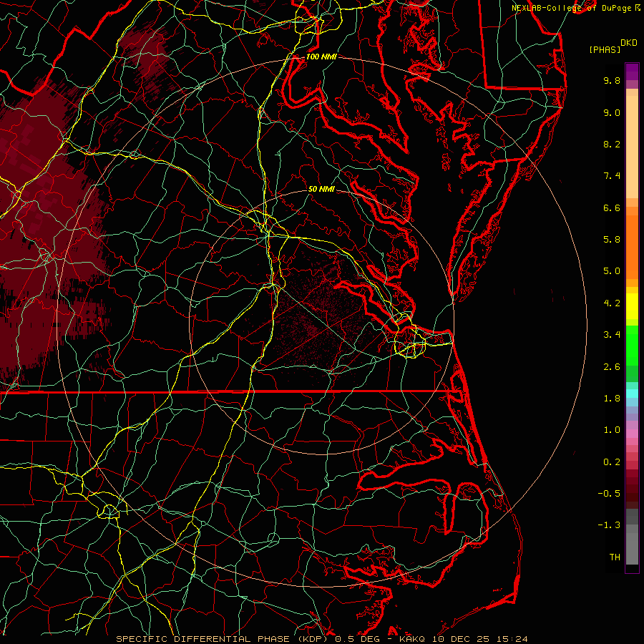644x644 pixels.
Task: Click the 100 NMI range ring label
Action: [321, 57]
